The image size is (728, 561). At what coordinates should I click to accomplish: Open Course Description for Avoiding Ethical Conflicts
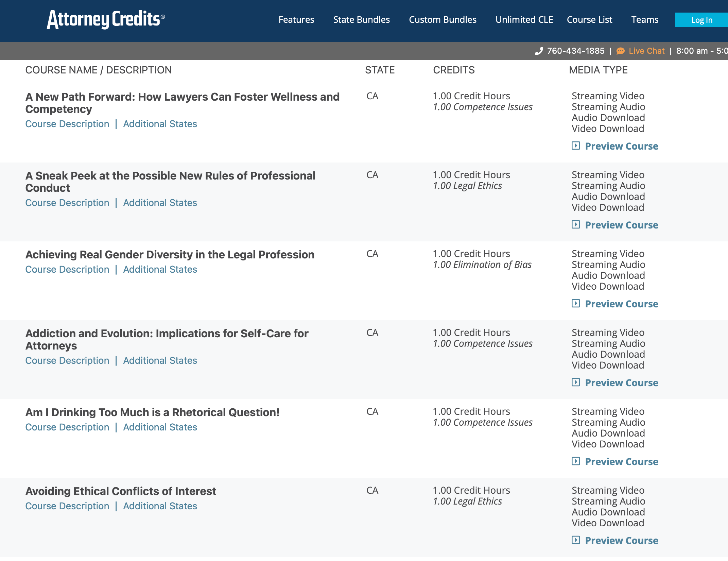67,506
